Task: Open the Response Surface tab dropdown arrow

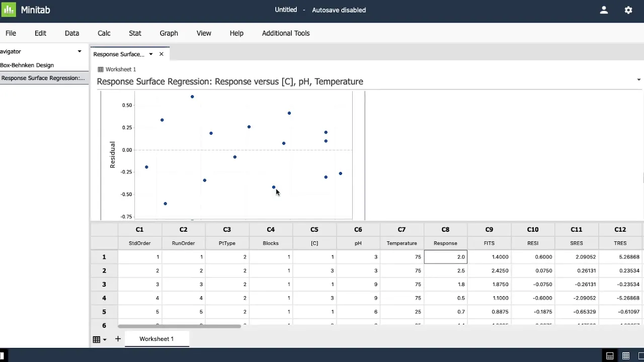Action: [x=150, y=54]
